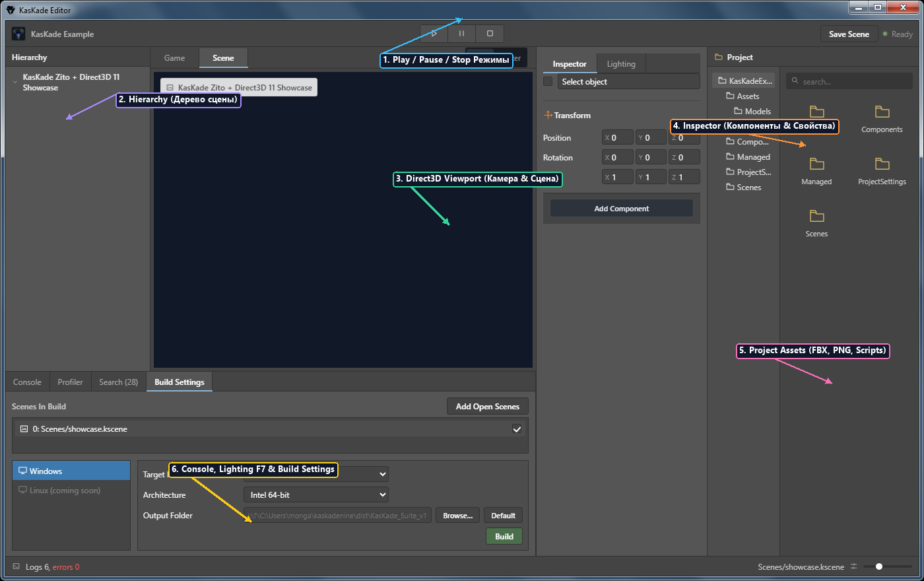Click the KasKade logo next to project name

18,34
